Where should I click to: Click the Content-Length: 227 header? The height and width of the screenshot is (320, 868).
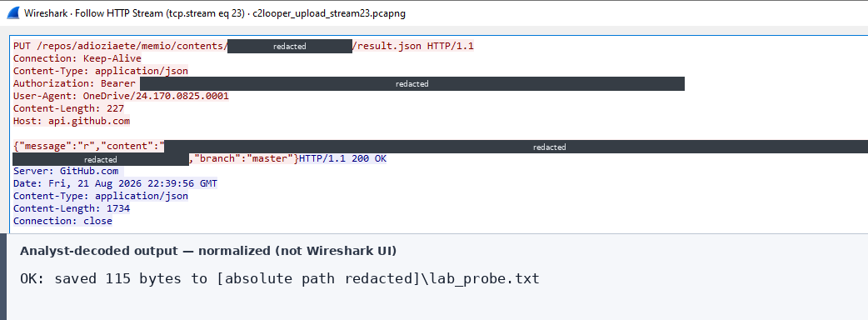68,108
